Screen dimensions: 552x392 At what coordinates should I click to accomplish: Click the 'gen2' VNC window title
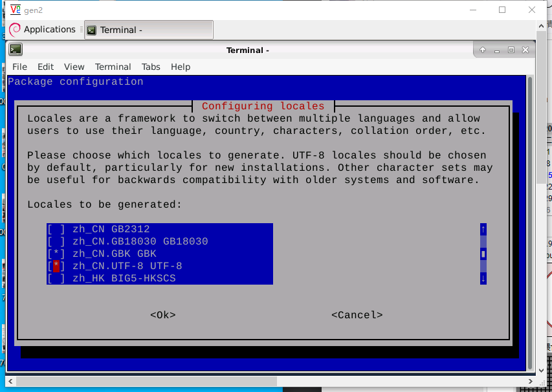(x=34, y=10)
